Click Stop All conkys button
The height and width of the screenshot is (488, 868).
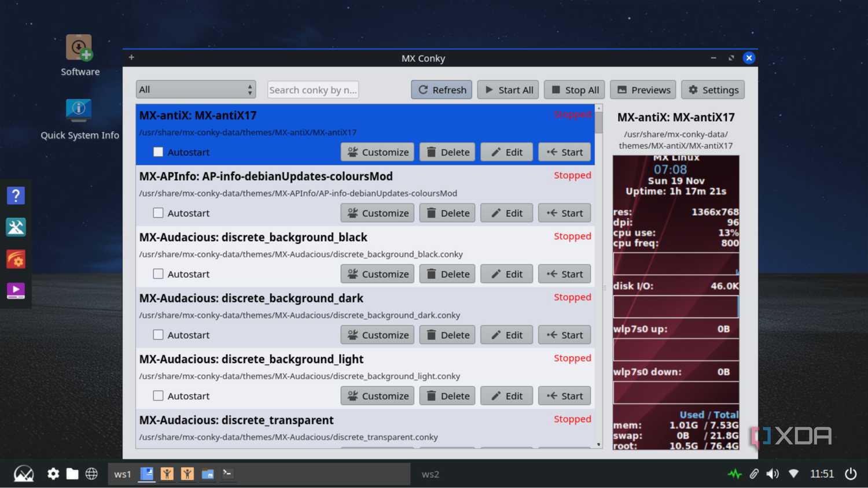pyautogui.click(x=574, y=90)
